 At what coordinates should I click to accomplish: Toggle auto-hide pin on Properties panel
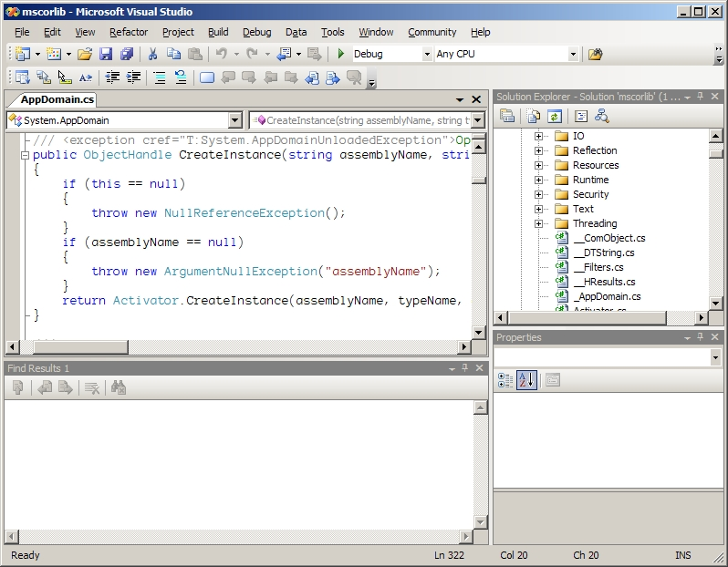click(701, 337)
